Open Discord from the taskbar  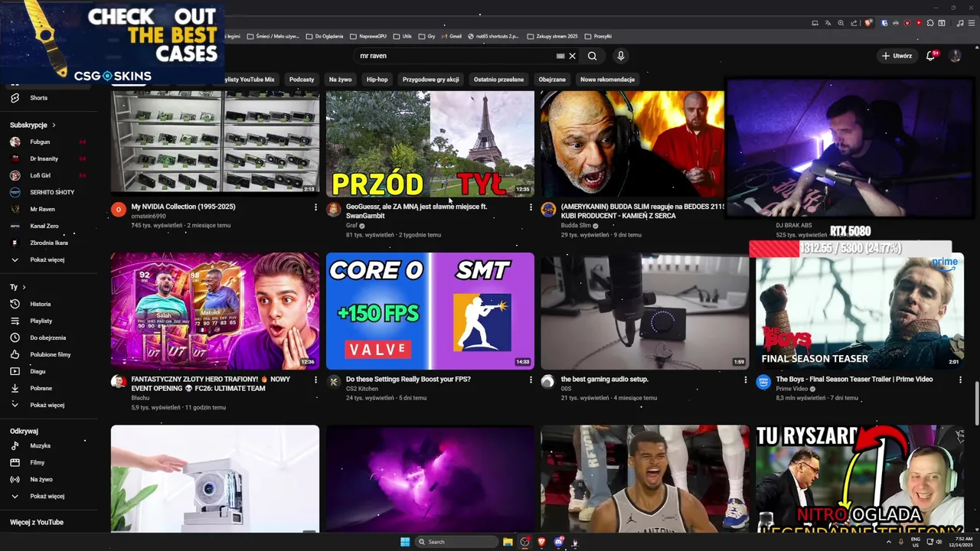(x=559, y=542)
